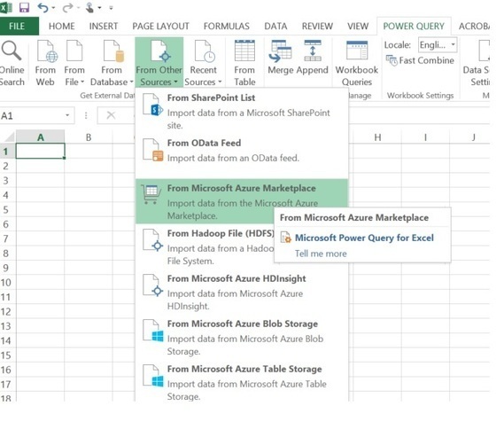The width and height of the screenshot is (504, 445).
Task: Choose From Microsoft Azure HDInsight entry
Action: click(x=243, y=292)
